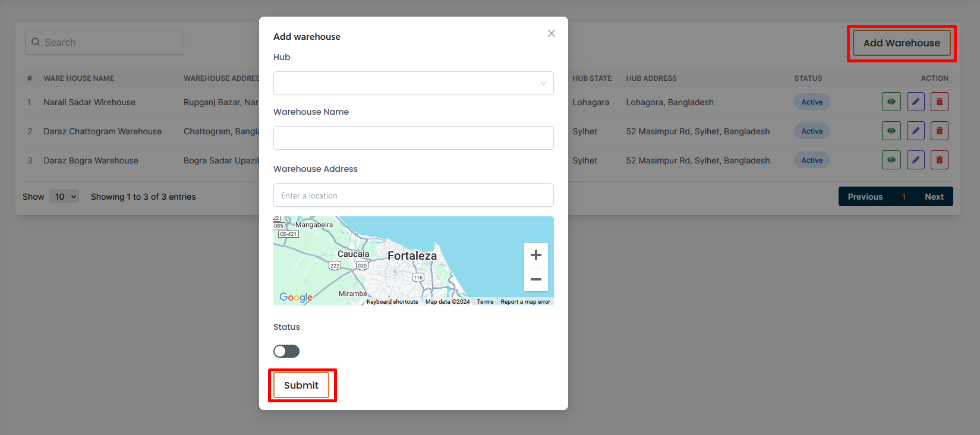Zoom out on the map
The height and width of the screenshot is (435, 980).
click(535, 279)
